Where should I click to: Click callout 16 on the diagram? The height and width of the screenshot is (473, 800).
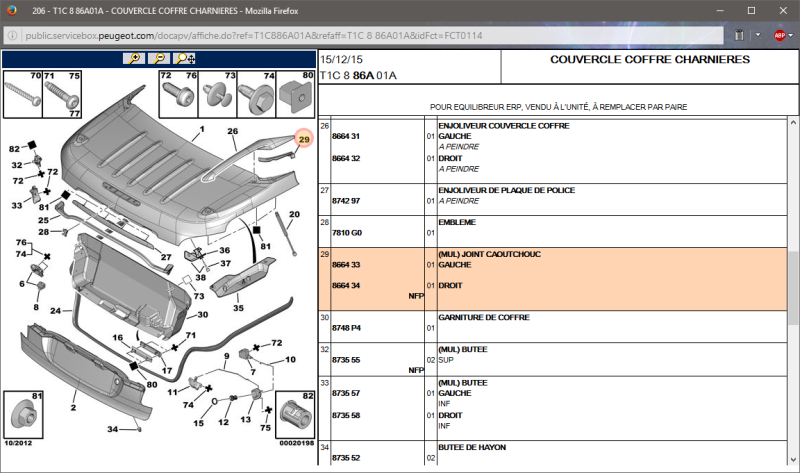tap(118, 337)
